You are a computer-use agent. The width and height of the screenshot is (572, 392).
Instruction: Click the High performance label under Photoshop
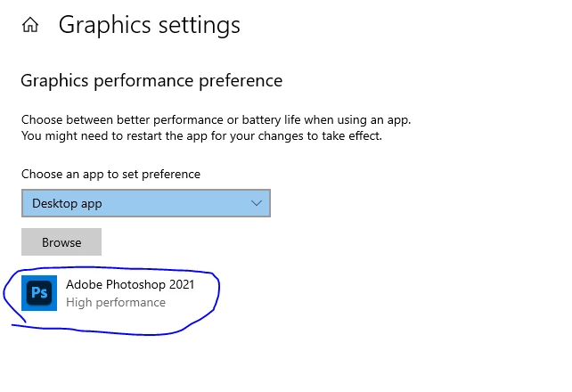[116, 302]
